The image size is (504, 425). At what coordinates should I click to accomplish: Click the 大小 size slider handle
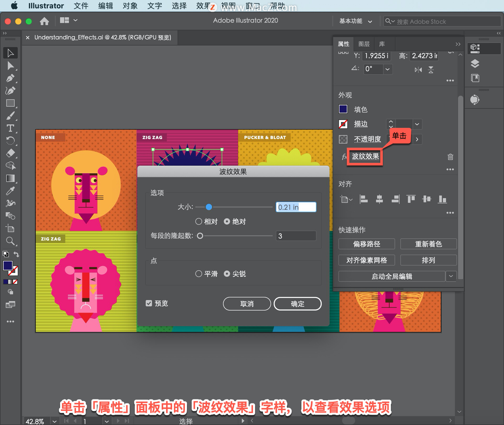tap(209, 207)
